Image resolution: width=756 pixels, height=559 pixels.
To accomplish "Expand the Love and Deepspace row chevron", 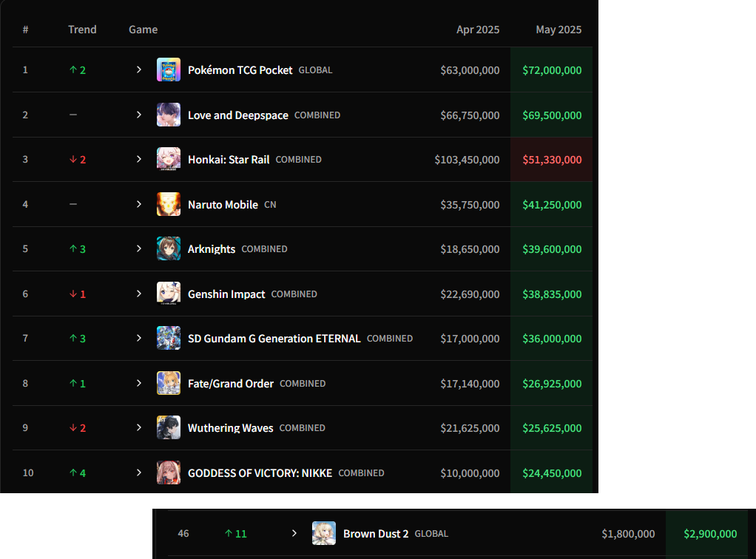I will tap(139, 115).
